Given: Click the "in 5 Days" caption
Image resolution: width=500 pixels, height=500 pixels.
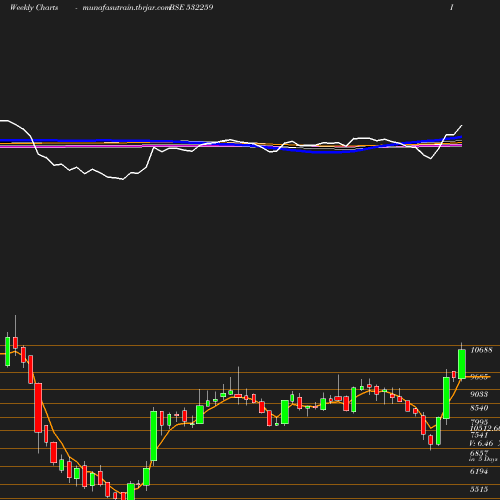Looking at the screenshot, I should (483, 459).
